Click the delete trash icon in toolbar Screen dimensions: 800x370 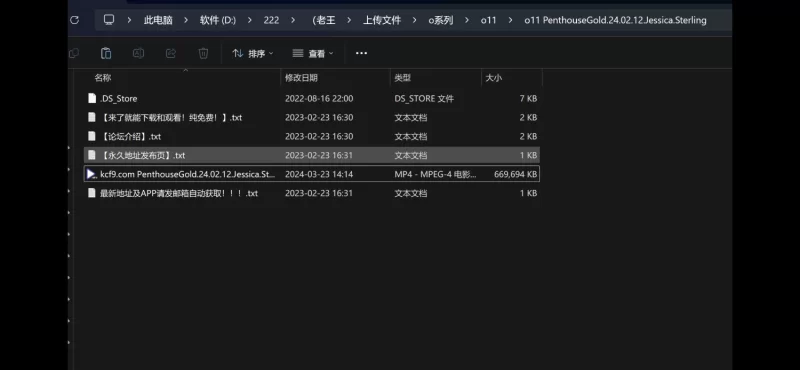click(203, 53)
